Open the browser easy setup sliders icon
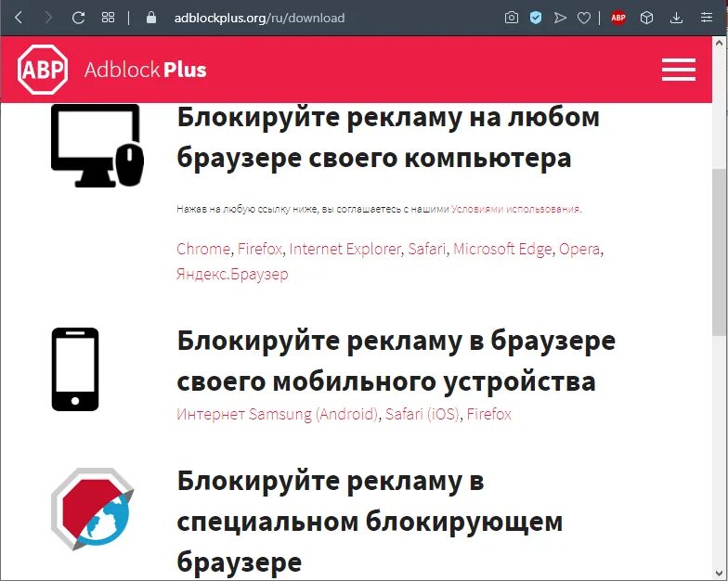 click(706, 18)
